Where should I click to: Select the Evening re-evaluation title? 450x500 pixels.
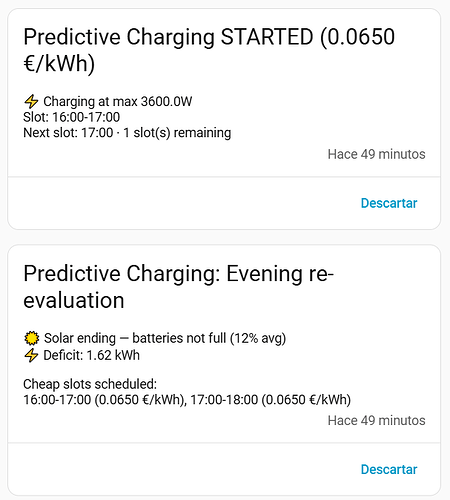[178, 287]
